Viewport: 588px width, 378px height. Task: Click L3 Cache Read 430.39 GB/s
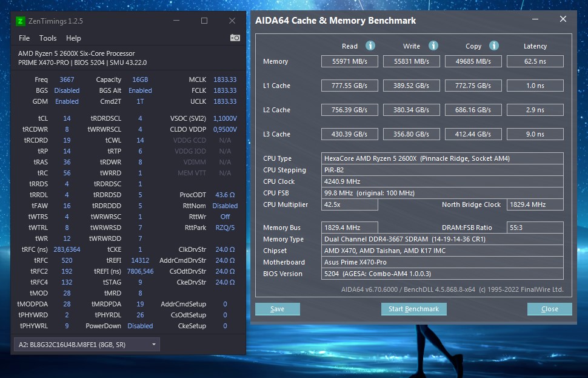click(350, 134)
